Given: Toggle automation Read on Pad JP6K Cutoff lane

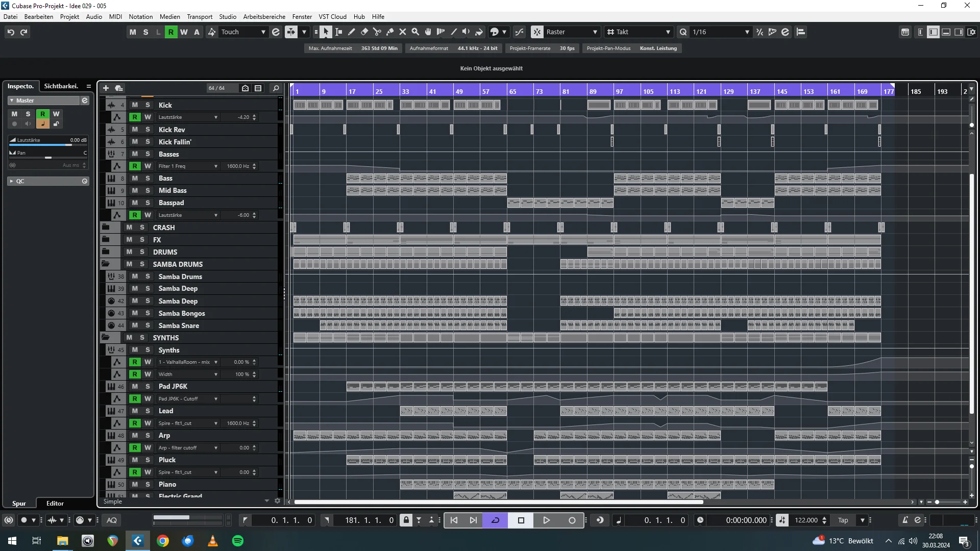Looking at the screenshot, I should pos(135,399).
